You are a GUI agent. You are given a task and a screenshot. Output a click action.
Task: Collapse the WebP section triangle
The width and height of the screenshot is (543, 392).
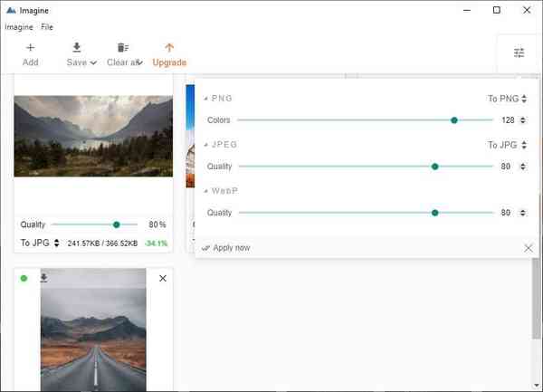(205, 191)
